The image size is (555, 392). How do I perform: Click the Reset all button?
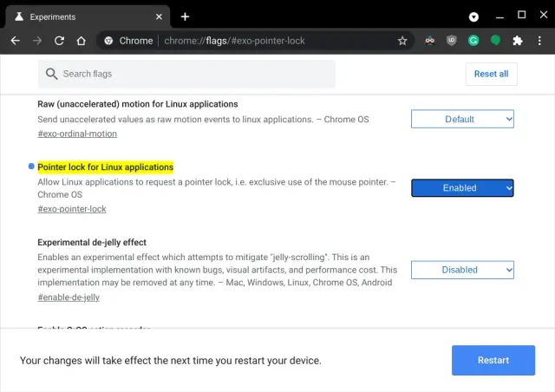click(491, 74)
